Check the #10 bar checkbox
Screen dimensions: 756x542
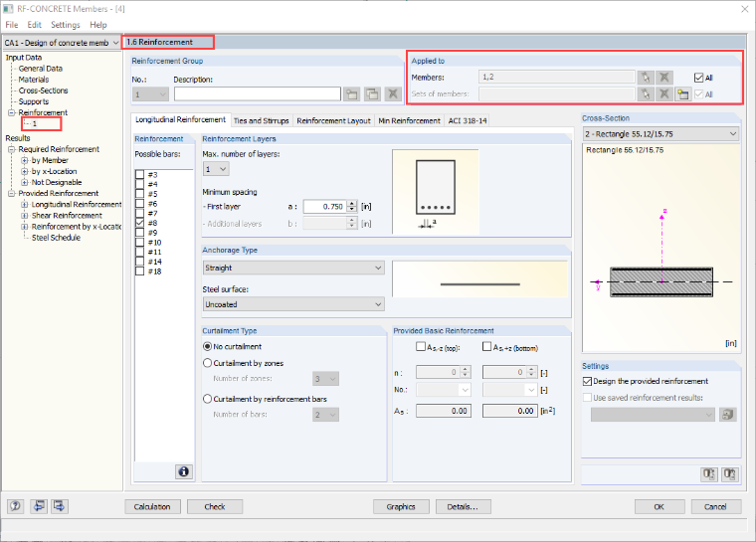140,242
